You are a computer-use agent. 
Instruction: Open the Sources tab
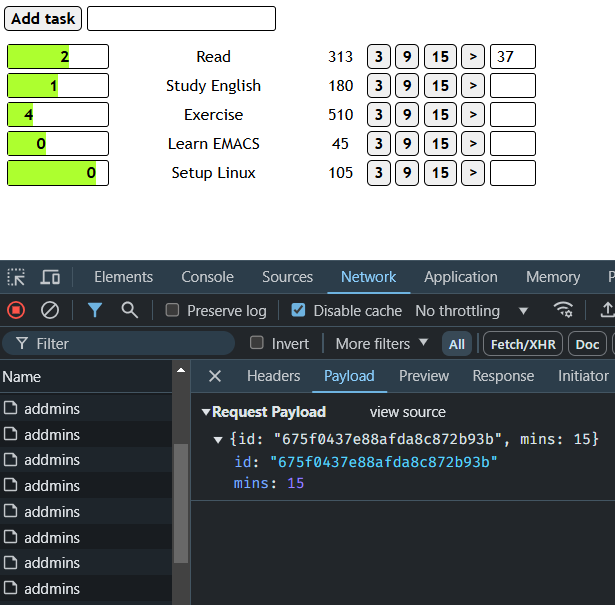tap(287, 277)
